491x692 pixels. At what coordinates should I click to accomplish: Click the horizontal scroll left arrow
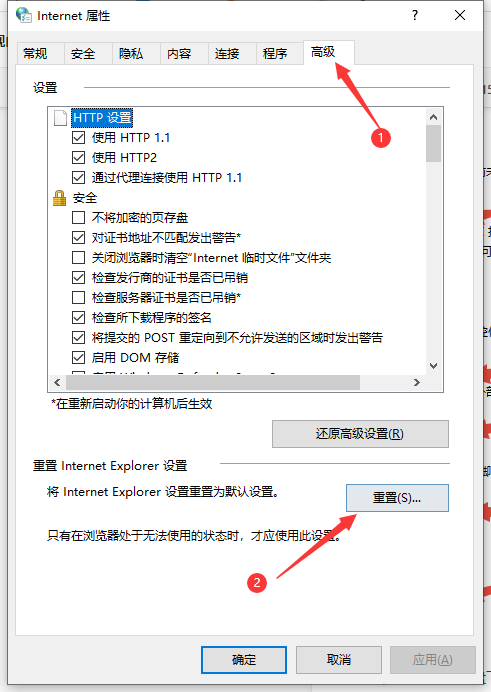(x=57, y=382)
